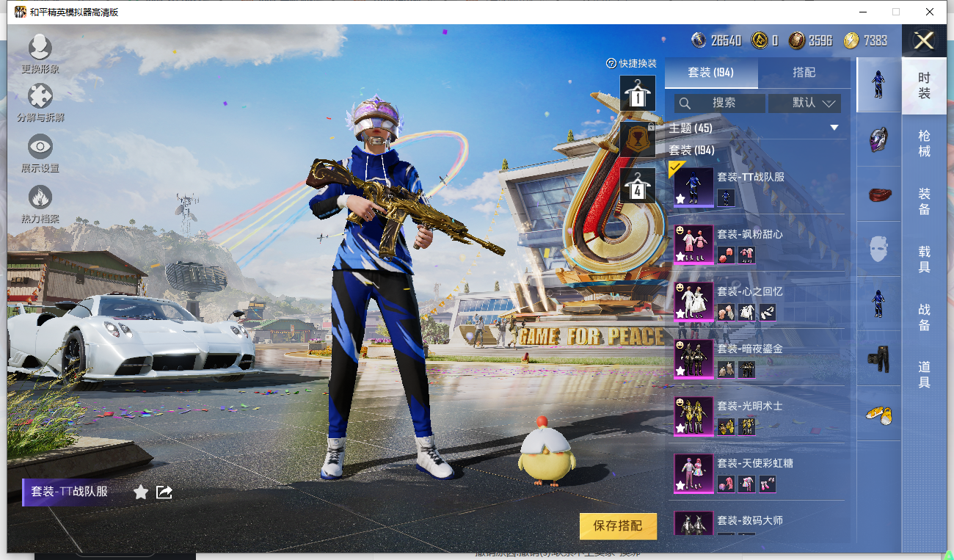Favorite the outfit with the star icon
This screenshot has height=560, width=954.
(141, 492)
